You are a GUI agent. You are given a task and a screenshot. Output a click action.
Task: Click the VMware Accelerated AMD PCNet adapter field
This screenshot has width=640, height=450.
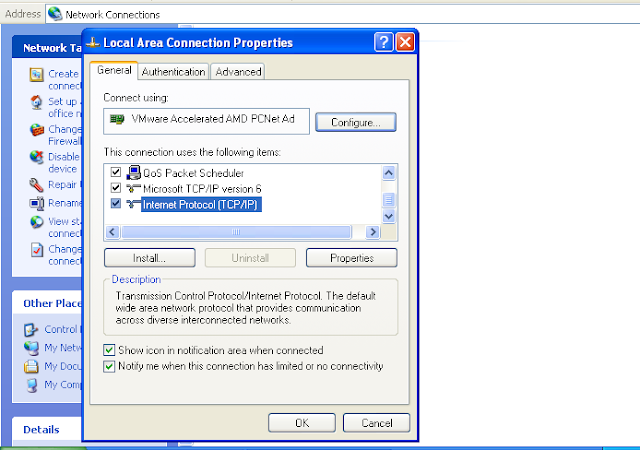coord(207,121)
